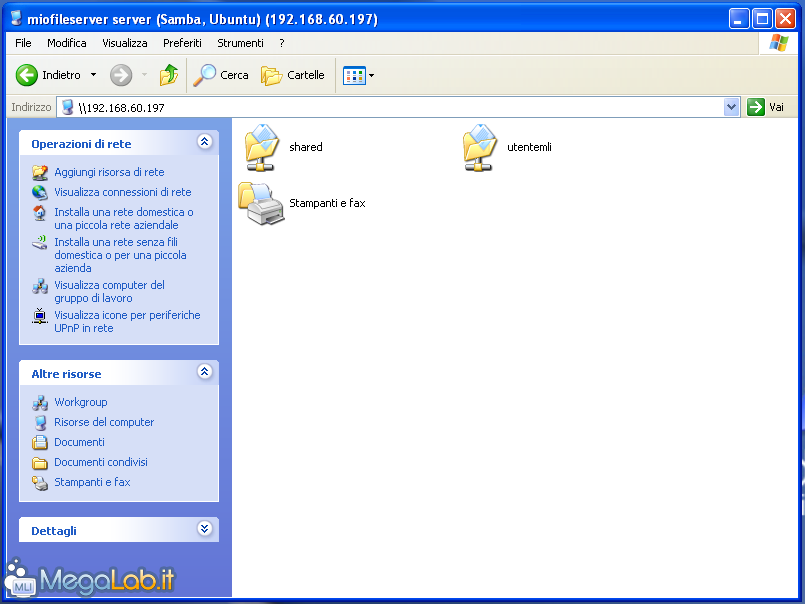
Task: Open the Workgroup link
Action: (x=81, y=402)
